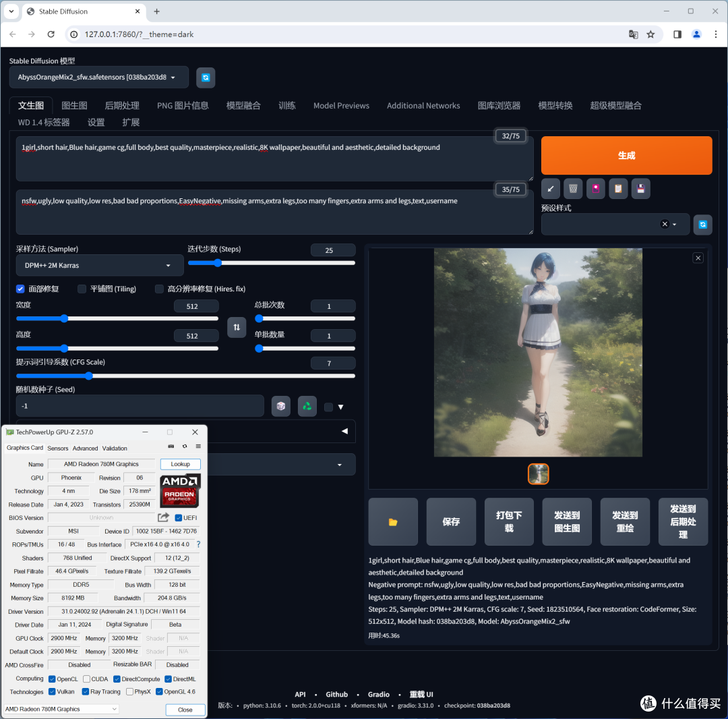This screenshot has height=719, width=728.
Task: Refresh the preset styles list
Action: (x=703, y=225)
